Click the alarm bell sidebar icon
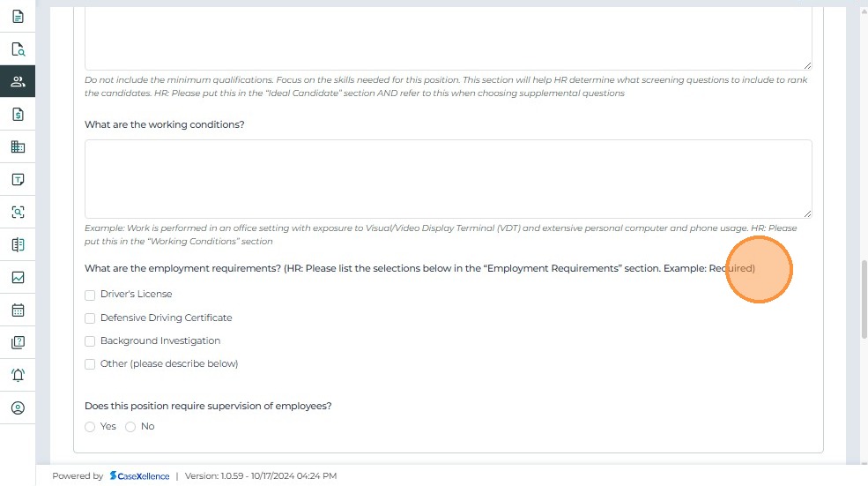This screenshot has height=486, width=868. (x=18, y=376)
